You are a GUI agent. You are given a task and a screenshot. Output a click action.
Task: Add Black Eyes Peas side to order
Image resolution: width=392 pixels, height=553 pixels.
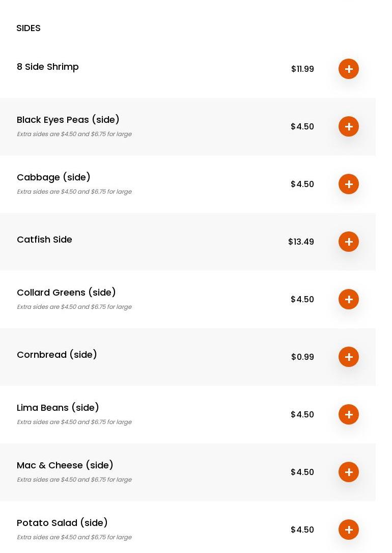pyautogui.click(x=349, y=126)
